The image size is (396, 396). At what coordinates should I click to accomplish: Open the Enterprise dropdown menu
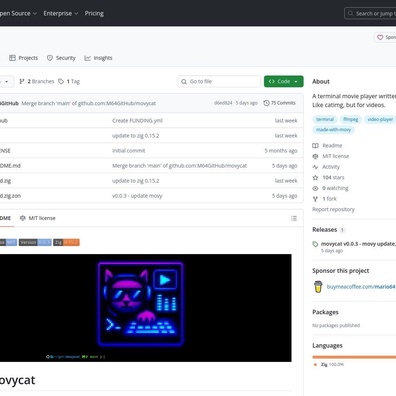click(x=61, y=13)
